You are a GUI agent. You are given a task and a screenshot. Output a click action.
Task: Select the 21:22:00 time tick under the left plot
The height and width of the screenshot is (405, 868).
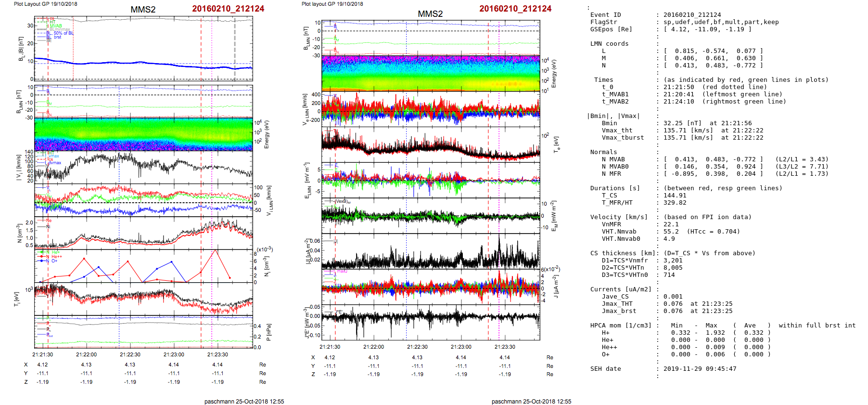(x=87, y=354)
